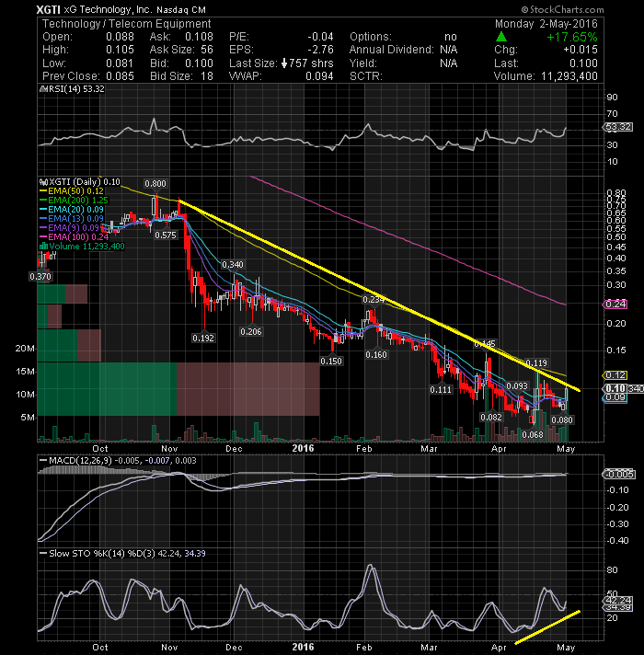Click the 'Nasdaq CM' exchange label

(x=181, y=10)
